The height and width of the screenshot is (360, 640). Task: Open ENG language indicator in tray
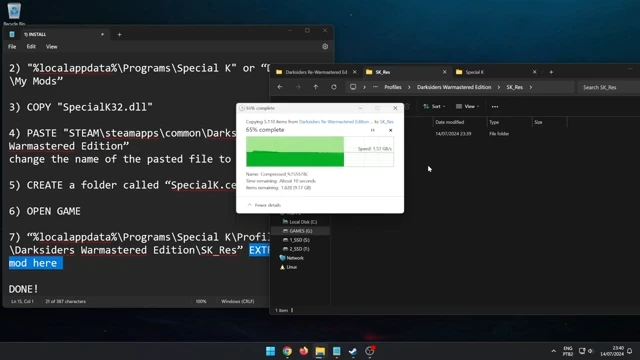point(568,351)
